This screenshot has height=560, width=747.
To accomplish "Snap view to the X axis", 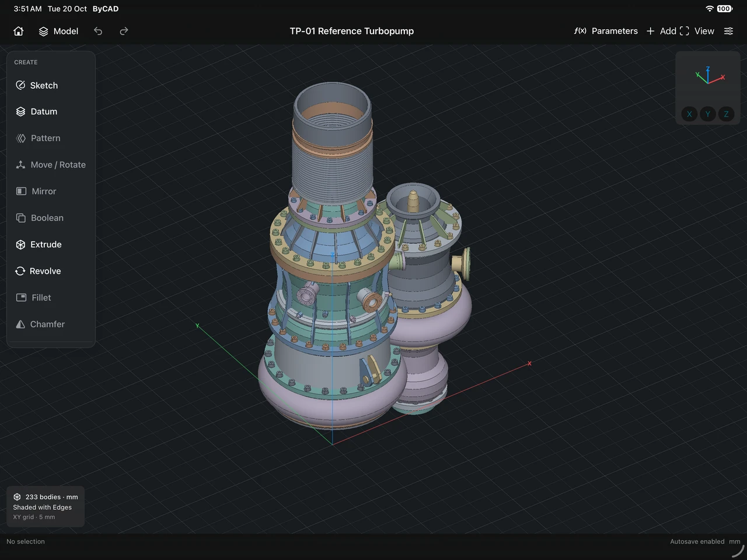I will point(689,114).
